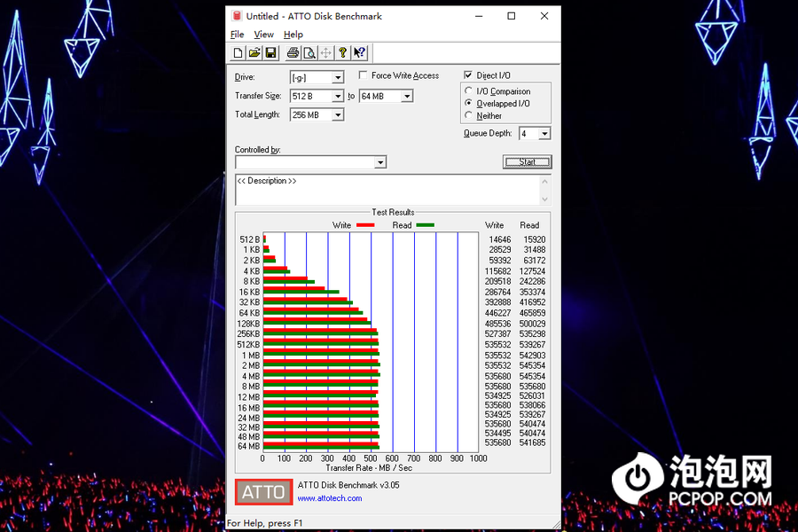The width and height of the screenshot is (798, 532).
Task: Click the context help arrow icon
Action: point(359,52)
